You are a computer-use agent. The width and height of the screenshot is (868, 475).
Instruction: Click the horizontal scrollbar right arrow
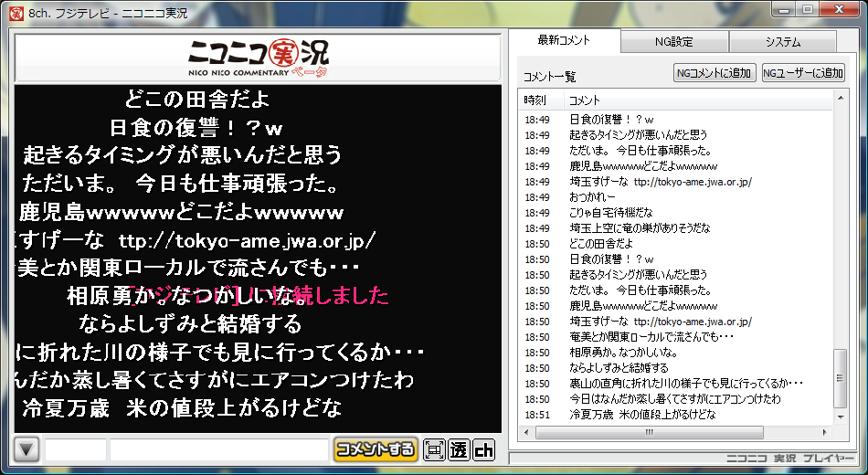pos(825,432)
